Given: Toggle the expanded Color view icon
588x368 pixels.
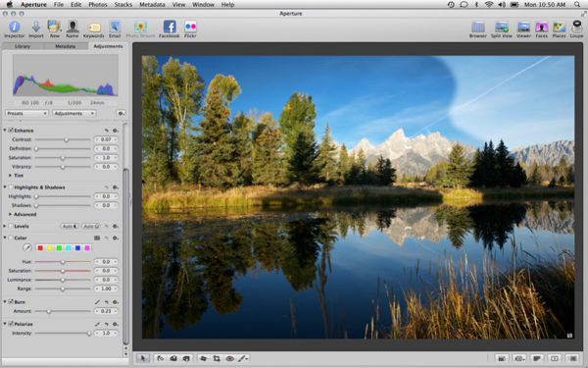Looking at the screenshot, I should click(97, 237).
